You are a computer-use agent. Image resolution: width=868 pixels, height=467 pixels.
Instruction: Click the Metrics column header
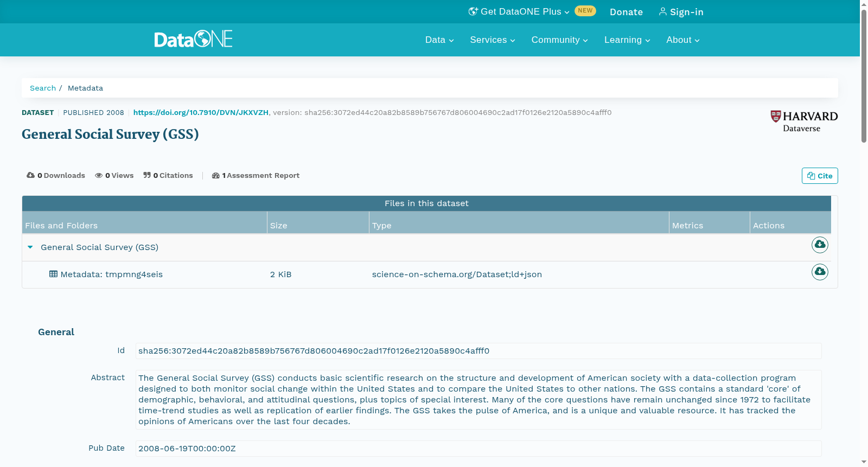point(710,222)
